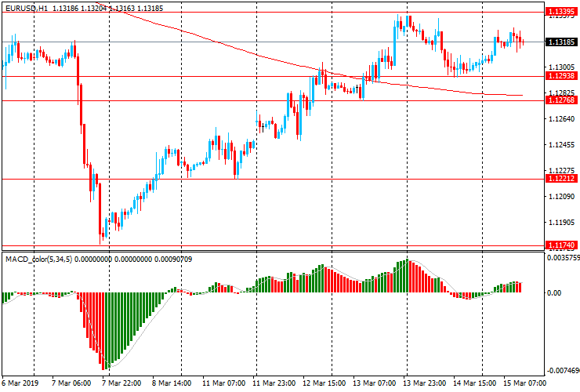
Task: Select the 0.00 MACD zero-level label
Action: point(553,293)
